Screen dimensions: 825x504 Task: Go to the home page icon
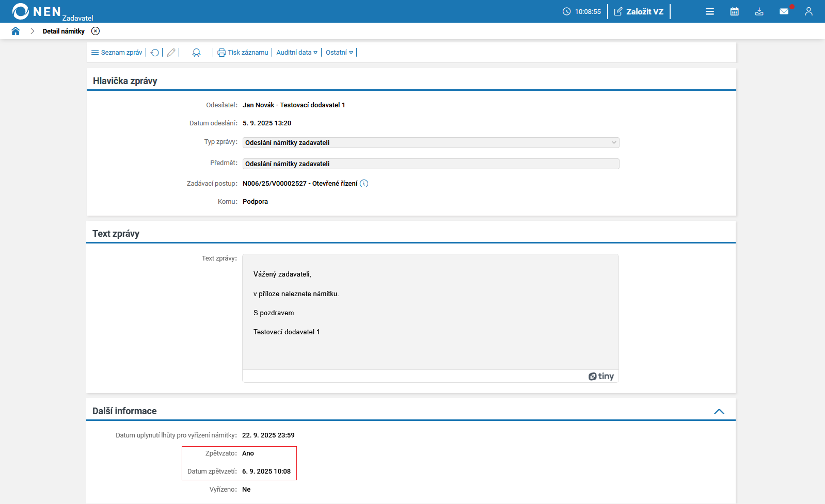click(x=15, y=31)
